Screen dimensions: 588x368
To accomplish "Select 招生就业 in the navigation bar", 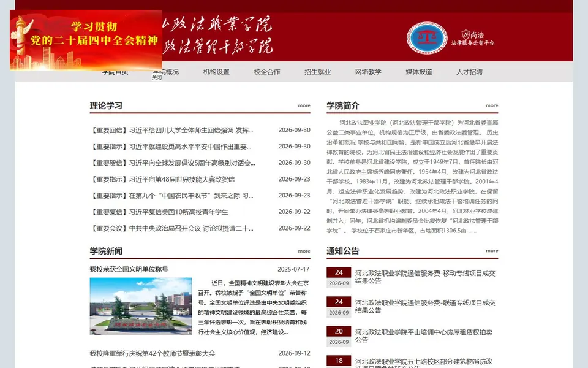I will pos(318,72).
